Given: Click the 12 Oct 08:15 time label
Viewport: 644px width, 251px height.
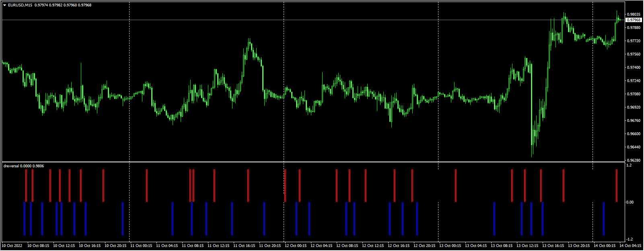Looking at the screenshot, I should coord(347,245).
